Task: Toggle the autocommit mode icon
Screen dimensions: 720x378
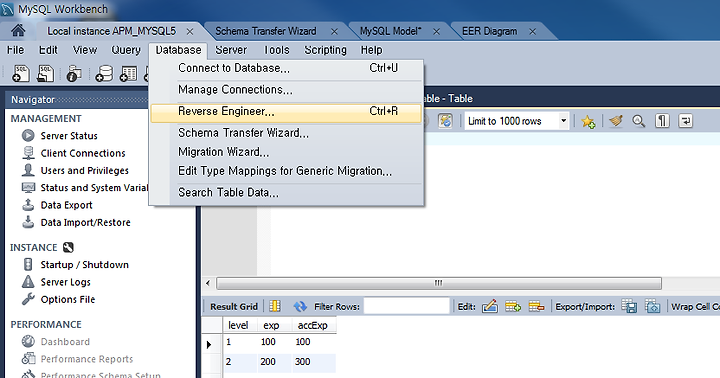Action: pyautogui.click(x=445, y=121)
